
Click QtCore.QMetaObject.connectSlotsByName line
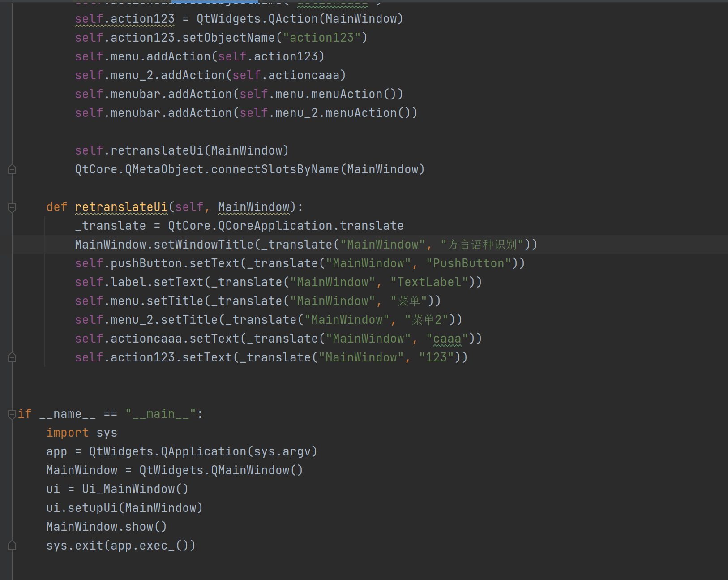(250, 169)
